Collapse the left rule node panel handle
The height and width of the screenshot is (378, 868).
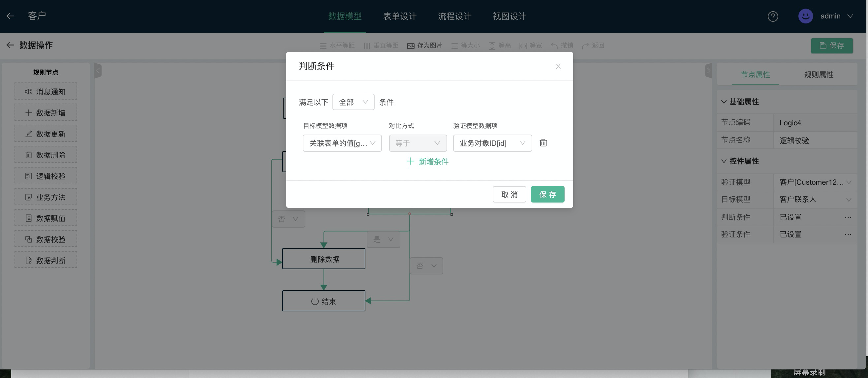98,70
